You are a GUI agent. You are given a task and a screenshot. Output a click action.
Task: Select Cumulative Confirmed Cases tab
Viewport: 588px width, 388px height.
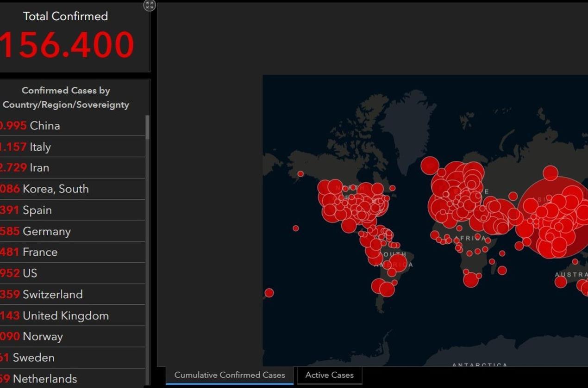coord(230,375)
